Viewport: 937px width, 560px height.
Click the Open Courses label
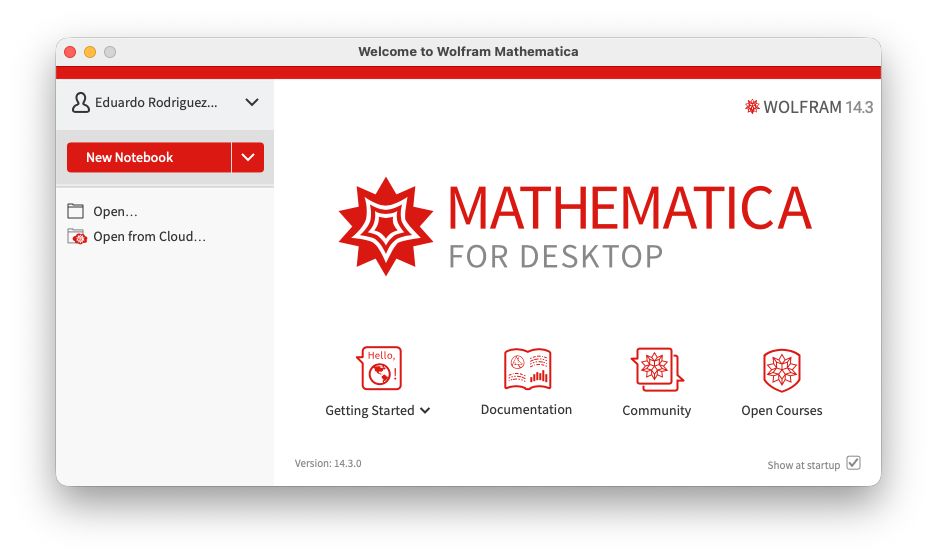[781, 411]
